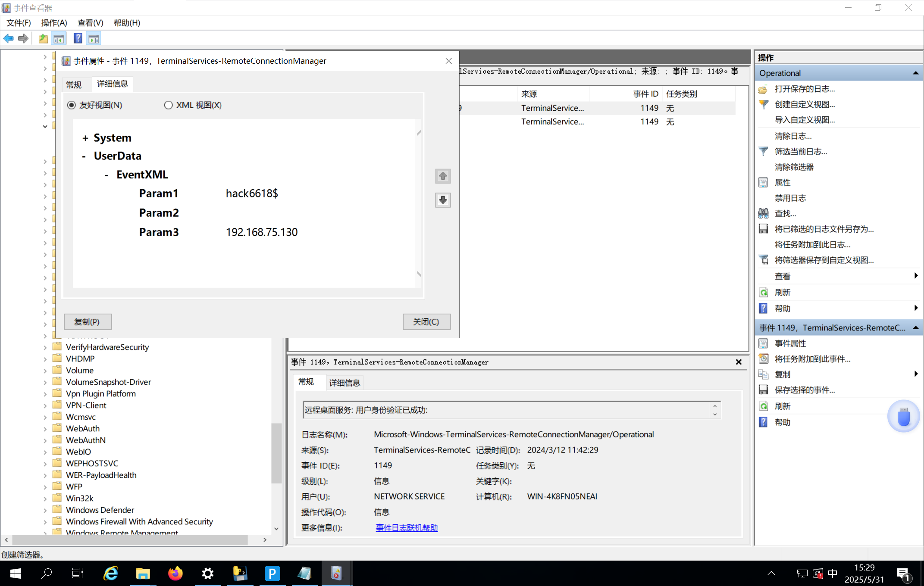Click the up-arrow previous event button
Image resolution: width=924 pixels, height=586 pixels.
click(x=443, y=176)
